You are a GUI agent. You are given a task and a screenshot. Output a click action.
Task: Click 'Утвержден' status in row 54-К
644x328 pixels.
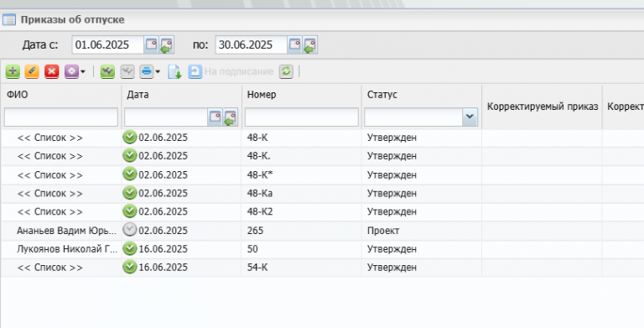click(392, 268)
